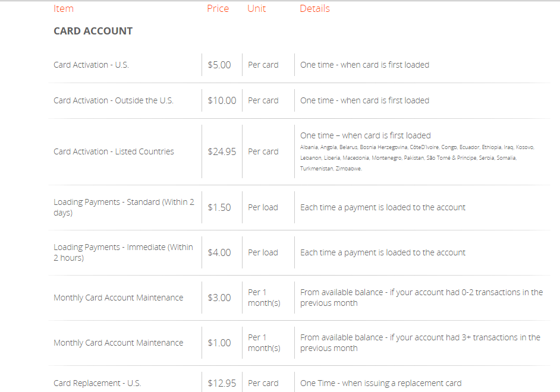Click the $1.50 price value
Screen dimensions: 560x392
pos(219,207)
